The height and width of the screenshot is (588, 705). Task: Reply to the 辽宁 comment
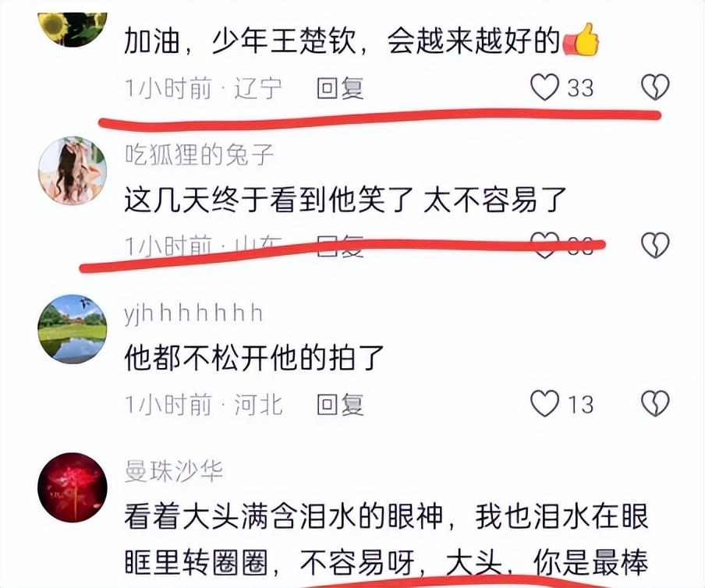340,88
